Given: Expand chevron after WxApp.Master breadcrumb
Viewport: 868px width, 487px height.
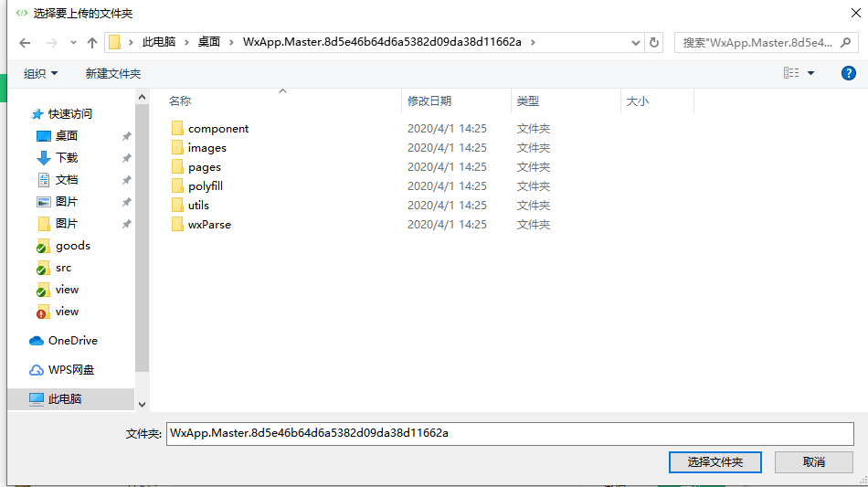Looking at the screenshot, I should click(533, 42).
